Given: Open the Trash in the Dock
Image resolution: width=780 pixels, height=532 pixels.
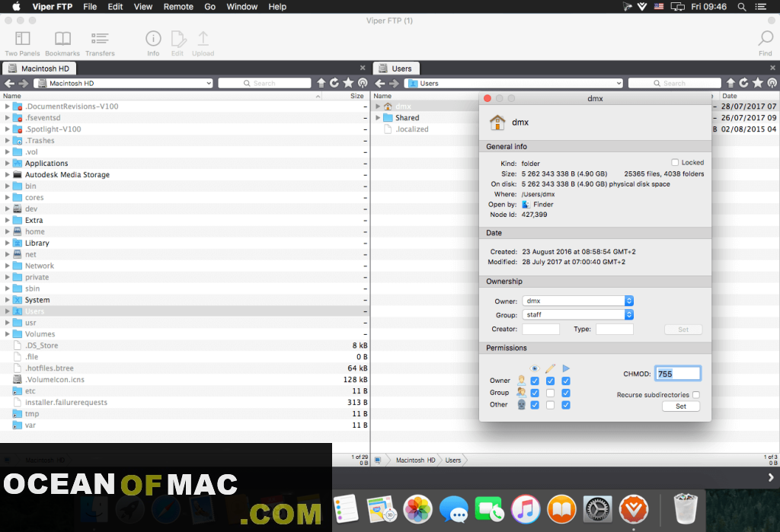Looking at the screenshot, I should (x=686, y=508).
